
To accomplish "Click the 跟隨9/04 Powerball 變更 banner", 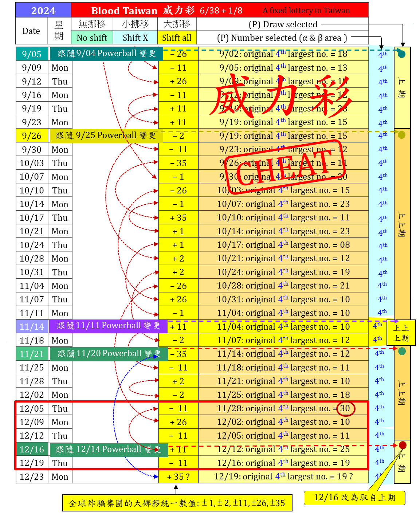I will 106,54.
